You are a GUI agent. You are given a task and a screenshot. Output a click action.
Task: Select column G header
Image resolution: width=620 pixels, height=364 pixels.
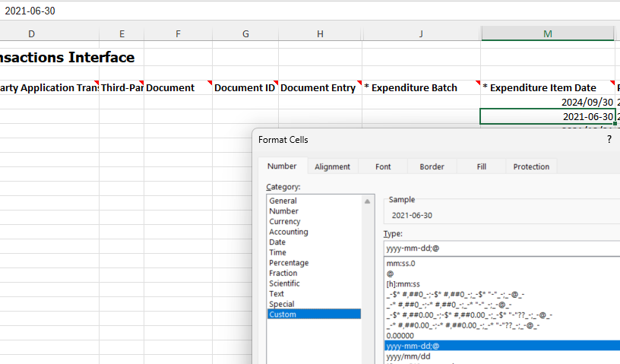pyautogui.click(x=245, y=33)
